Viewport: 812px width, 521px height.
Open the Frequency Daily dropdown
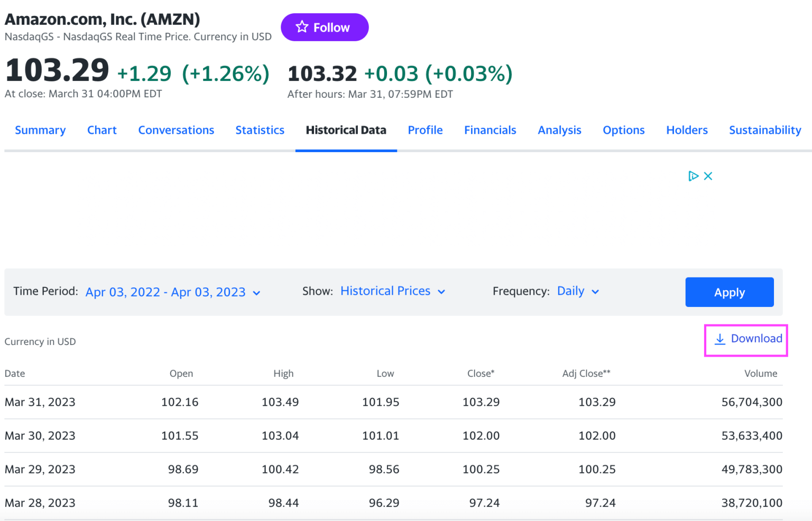577,291
